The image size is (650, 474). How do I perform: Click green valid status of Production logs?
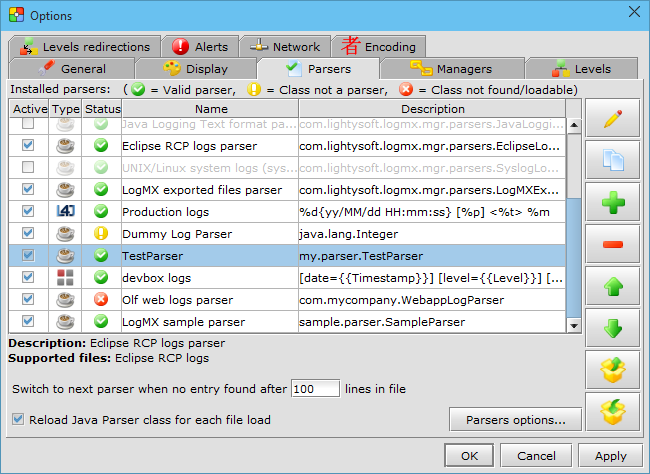coord(101,211)
